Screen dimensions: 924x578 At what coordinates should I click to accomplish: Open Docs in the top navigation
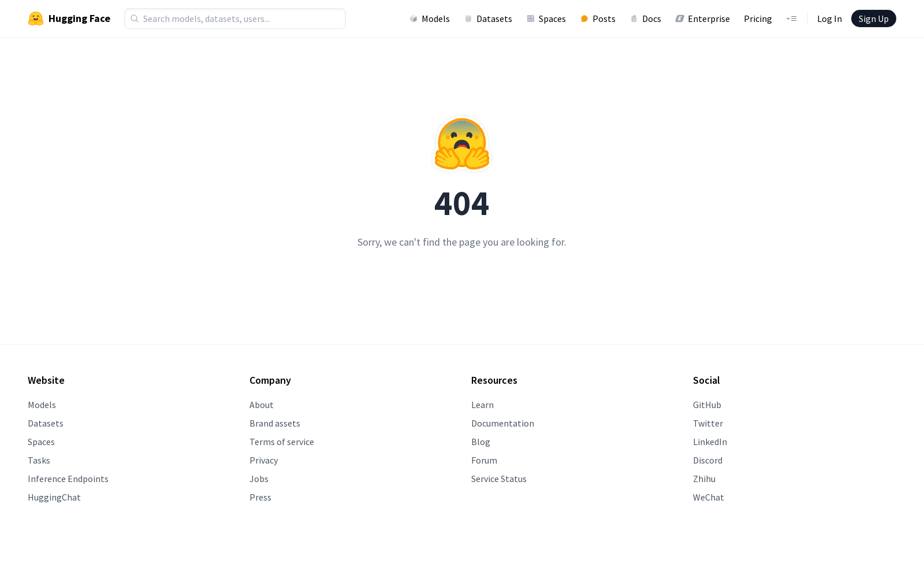646,18
